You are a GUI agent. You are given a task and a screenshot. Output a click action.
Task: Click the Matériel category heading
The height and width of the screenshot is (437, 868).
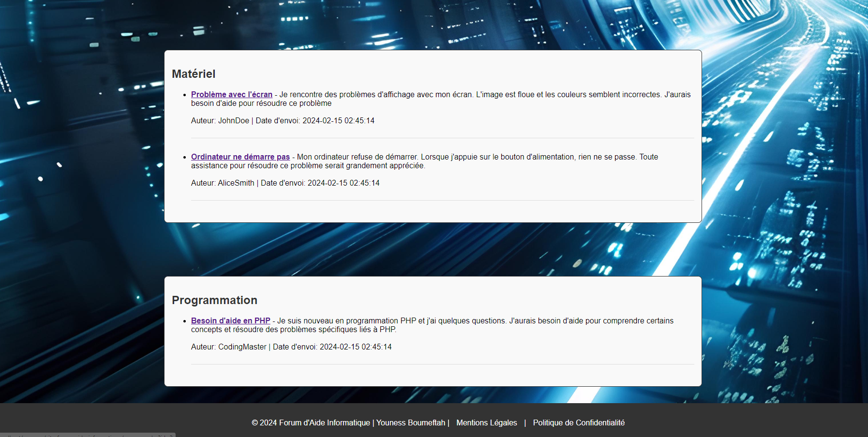tap(194, 74)
